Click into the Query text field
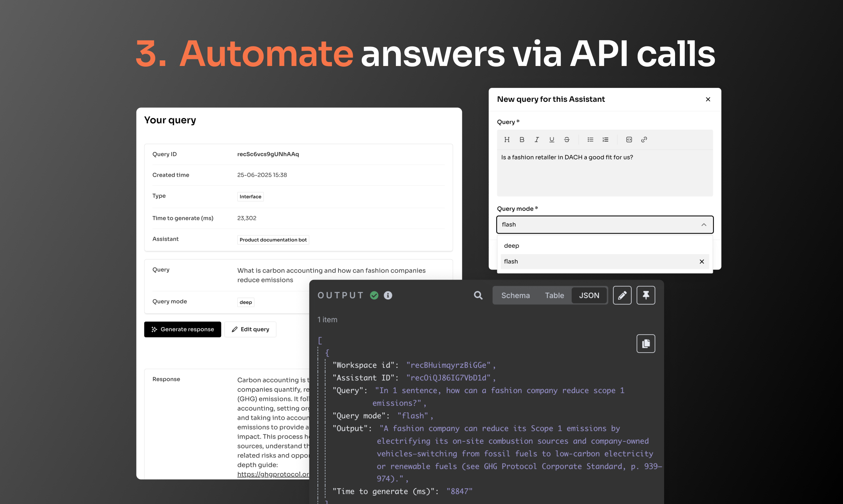843x504 pixels. pos(605,173)
